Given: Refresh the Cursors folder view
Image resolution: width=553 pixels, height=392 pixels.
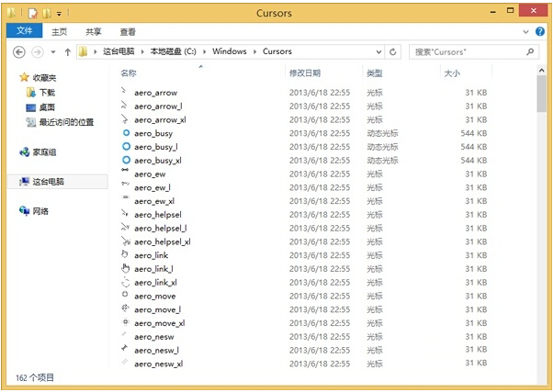Looking at the screenshot, I should 393,52.
